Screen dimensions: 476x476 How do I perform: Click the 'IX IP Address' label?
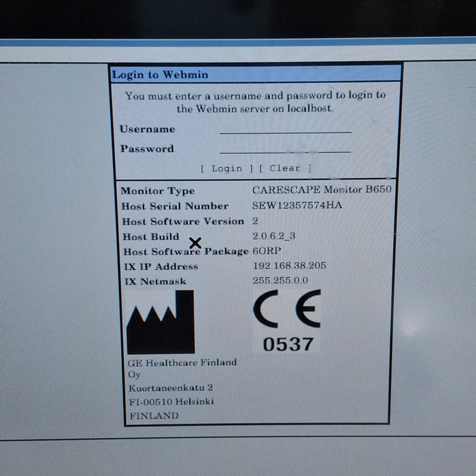[x=161, y=267]
